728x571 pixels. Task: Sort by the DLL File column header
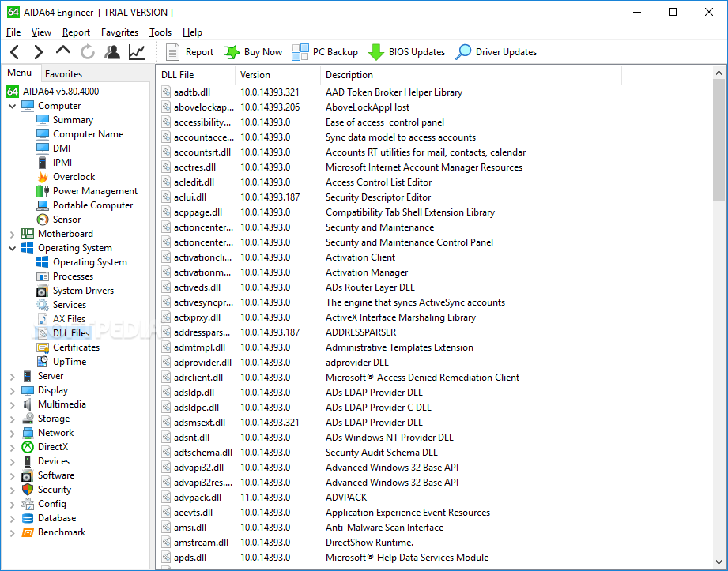195,75
